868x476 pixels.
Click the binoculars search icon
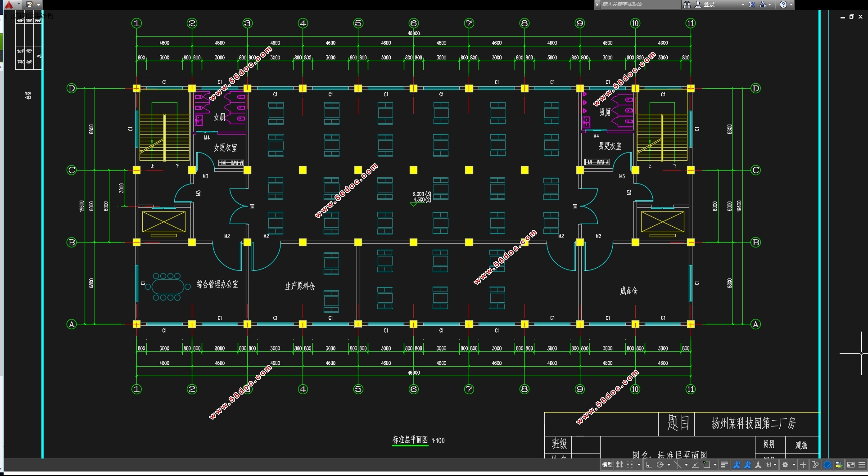coord(687,4)
